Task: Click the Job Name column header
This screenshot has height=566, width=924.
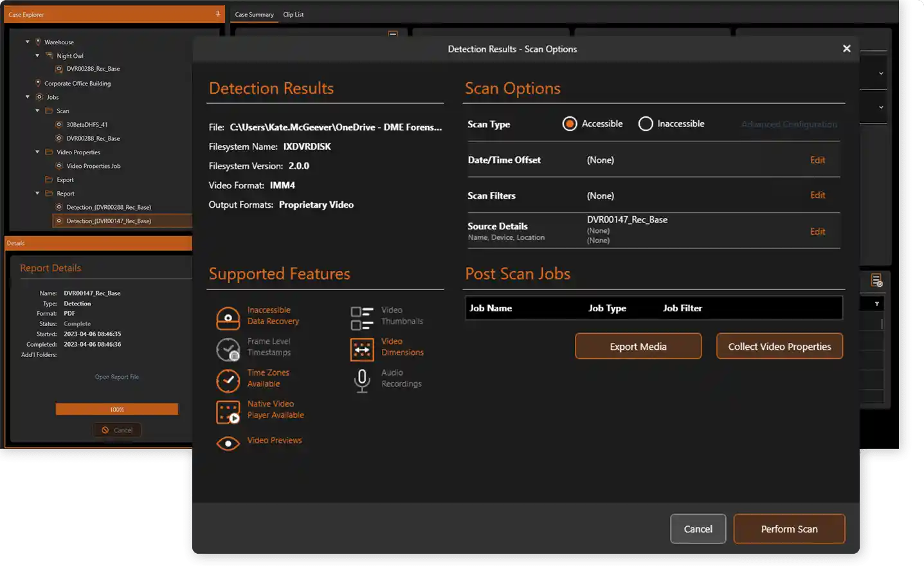Action: pos(491,308)
